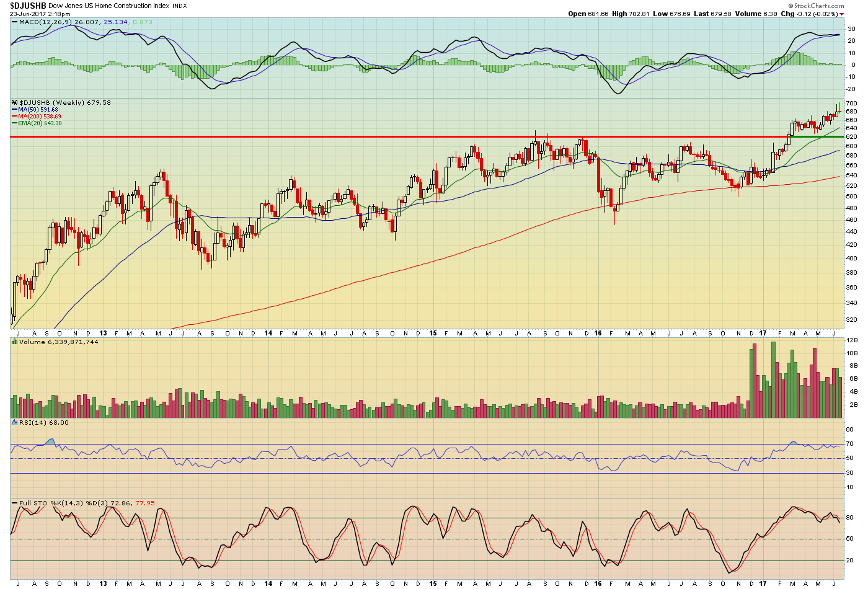Click the MACD(12,26,9) 26.007 label
Screen dimensions: 868x589
click(x=60, y=22)
